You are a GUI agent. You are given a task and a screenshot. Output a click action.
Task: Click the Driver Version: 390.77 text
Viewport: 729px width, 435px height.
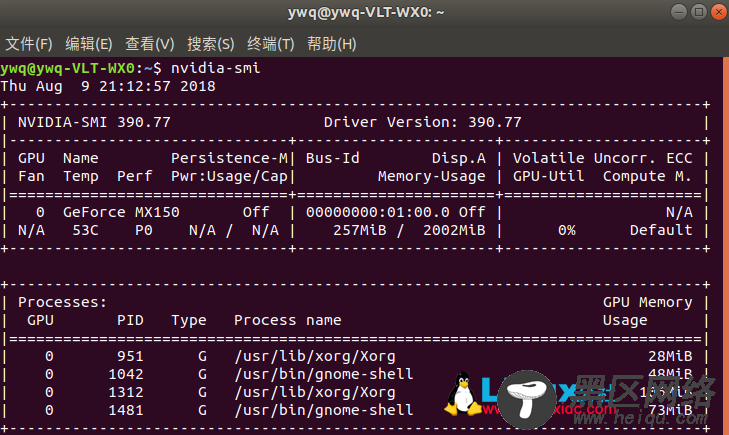[x=423, y=122]
